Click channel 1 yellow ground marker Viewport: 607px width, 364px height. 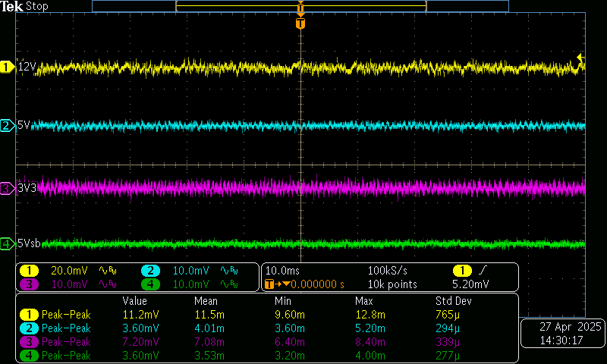coord(7,67)
